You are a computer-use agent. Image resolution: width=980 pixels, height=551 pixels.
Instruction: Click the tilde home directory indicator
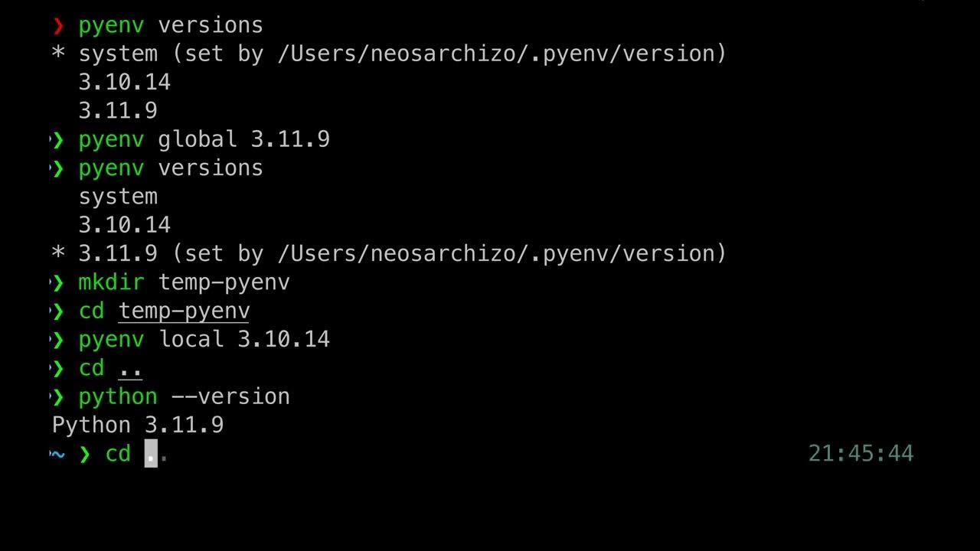pos(57,454)
